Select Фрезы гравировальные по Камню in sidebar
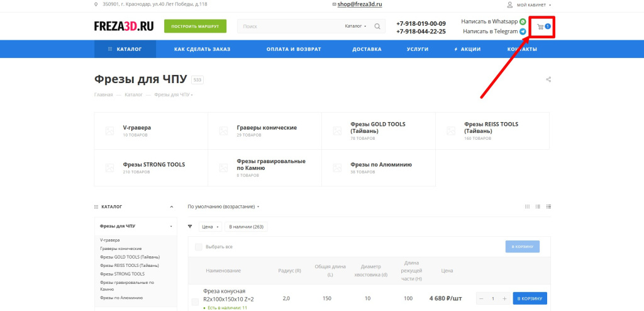 tap(127, 286)
